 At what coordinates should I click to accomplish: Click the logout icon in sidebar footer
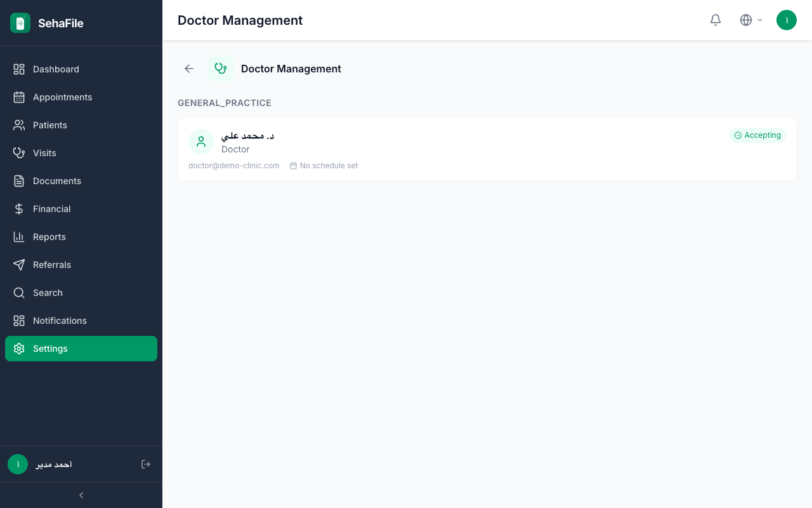pos(146,464)
